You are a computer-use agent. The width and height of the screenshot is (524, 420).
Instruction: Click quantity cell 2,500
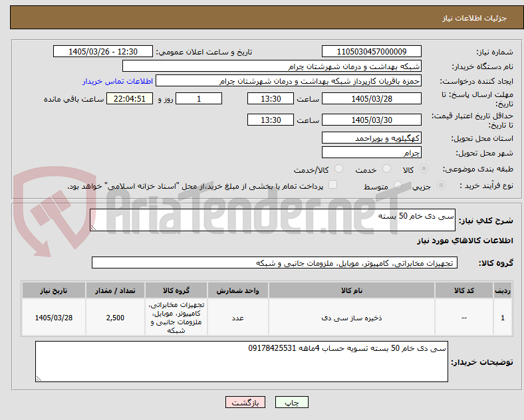(x=115, y=318)
